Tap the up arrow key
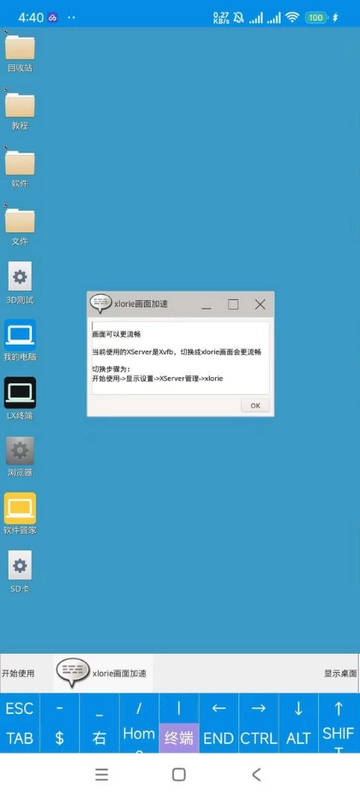The image size is (360, 792). pos(339,709)
